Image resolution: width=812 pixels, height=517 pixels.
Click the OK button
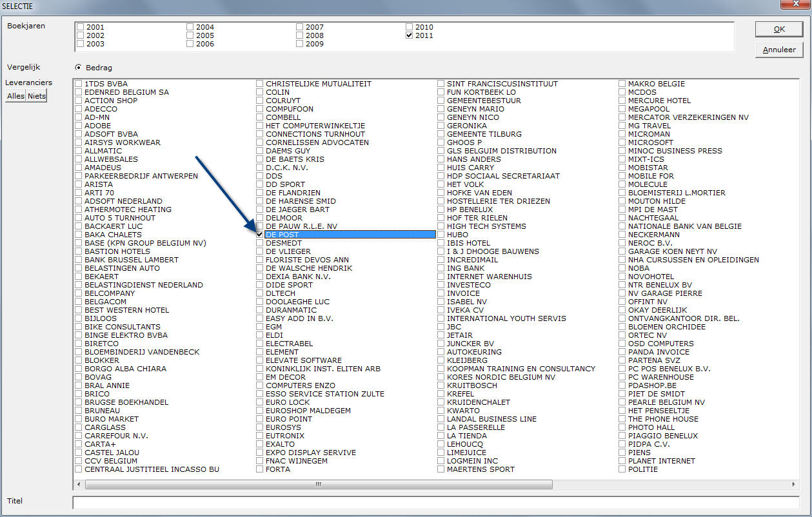coord(779,29)
